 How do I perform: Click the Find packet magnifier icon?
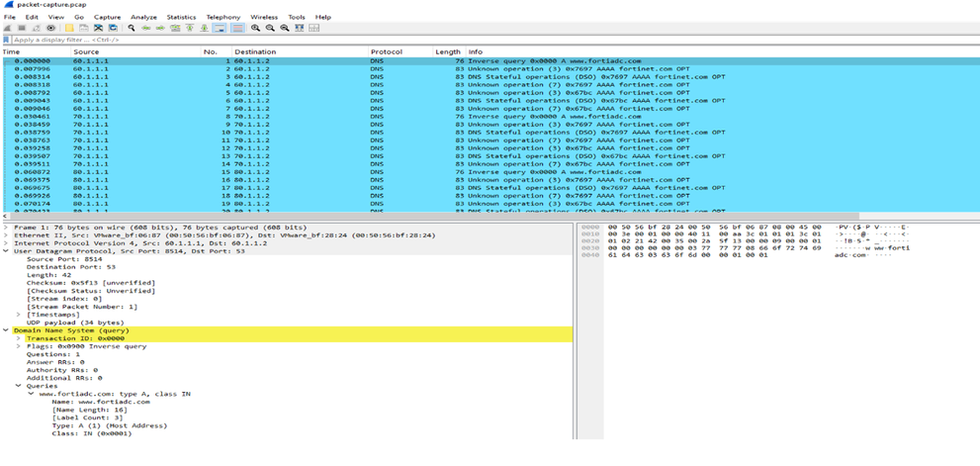[x=132, y=28]
